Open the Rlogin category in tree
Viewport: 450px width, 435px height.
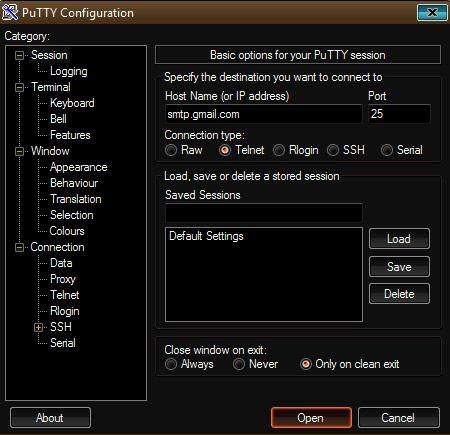click(x=65, y=311)
